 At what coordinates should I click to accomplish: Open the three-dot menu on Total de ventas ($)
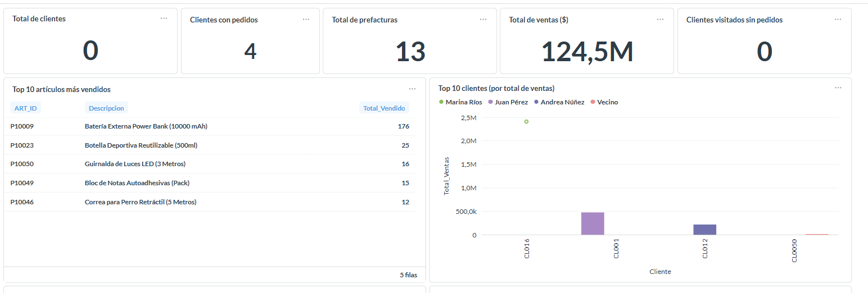pos(660,19)
